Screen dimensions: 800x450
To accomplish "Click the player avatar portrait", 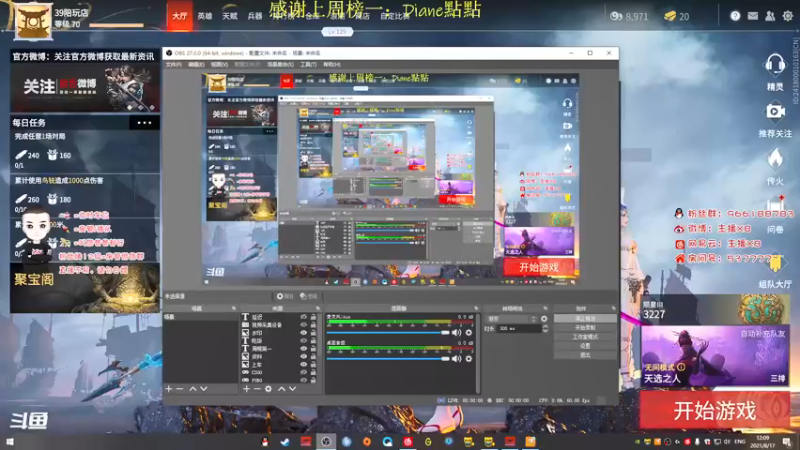I will tap(33, 21).
